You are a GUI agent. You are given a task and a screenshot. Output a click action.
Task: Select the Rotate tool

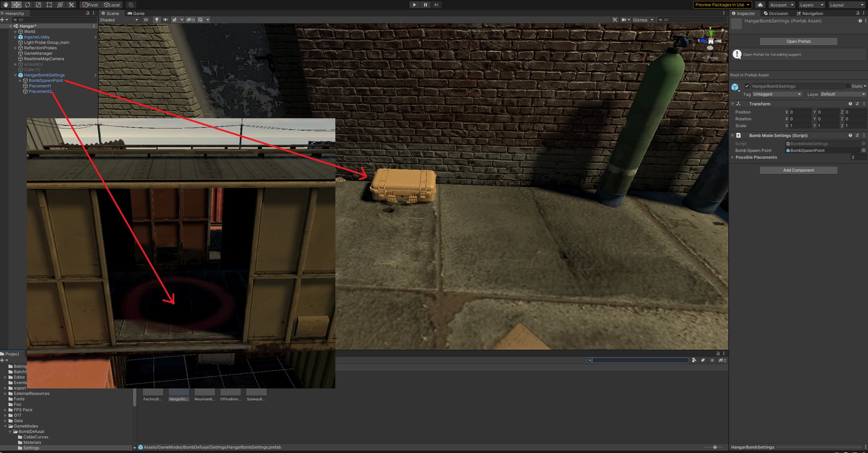tap(27, 5)
